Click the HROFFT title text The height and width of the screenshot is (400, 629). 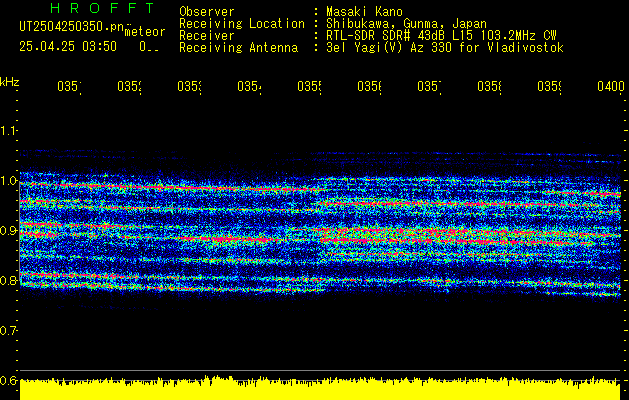(x=102, y=8)
